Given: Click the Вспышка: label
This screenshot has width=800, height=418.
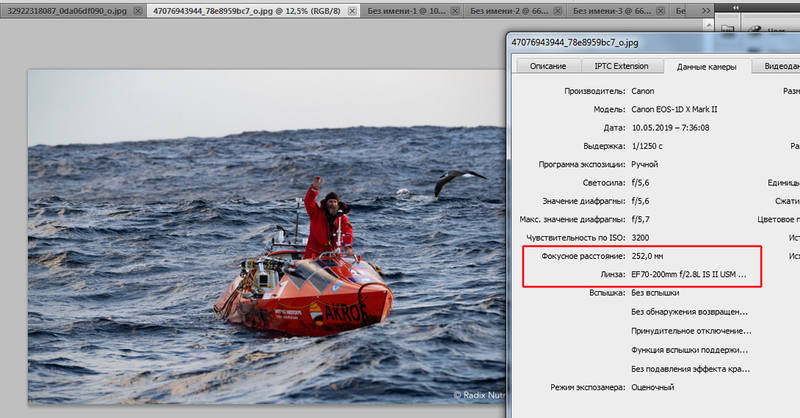Looking at the screenshot, I should (x=607, y=293).
